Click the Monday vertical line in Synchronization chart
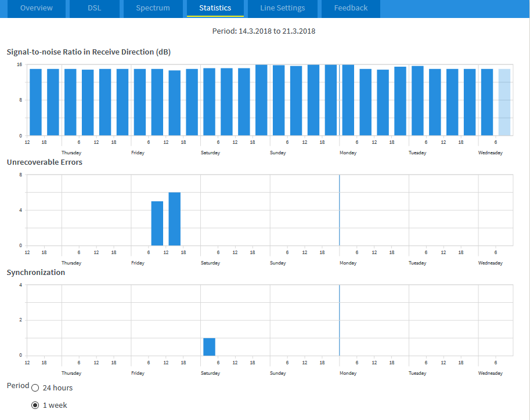This screenshot has width=530, height=420. (339, 320)
